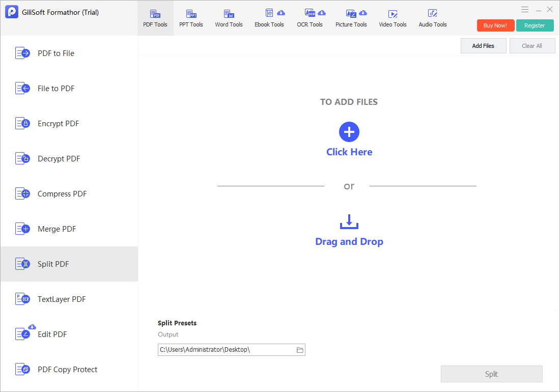Click the Buy Now! button
Screen dimensions: 560x392
click(x=495, y=25)
